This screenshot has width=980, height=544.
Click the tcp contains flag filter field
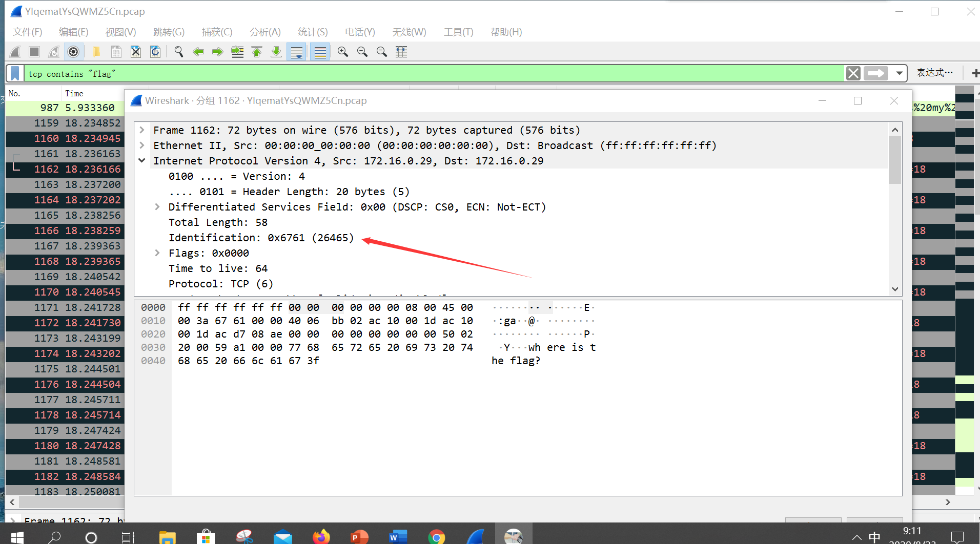(433, 73)
